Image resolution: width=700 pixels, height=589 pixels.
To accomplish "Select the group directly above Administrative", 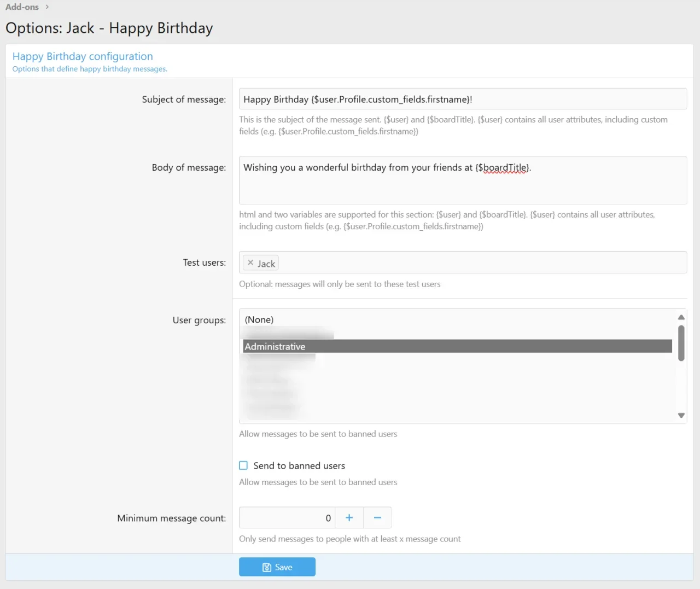I will [x=284, y=333].
